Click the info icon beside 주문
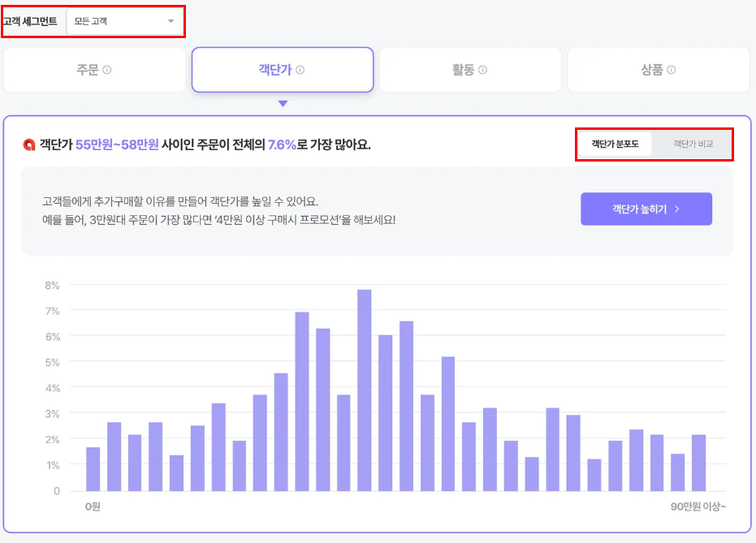Screen dimensions: 756x543 [107, 70]
